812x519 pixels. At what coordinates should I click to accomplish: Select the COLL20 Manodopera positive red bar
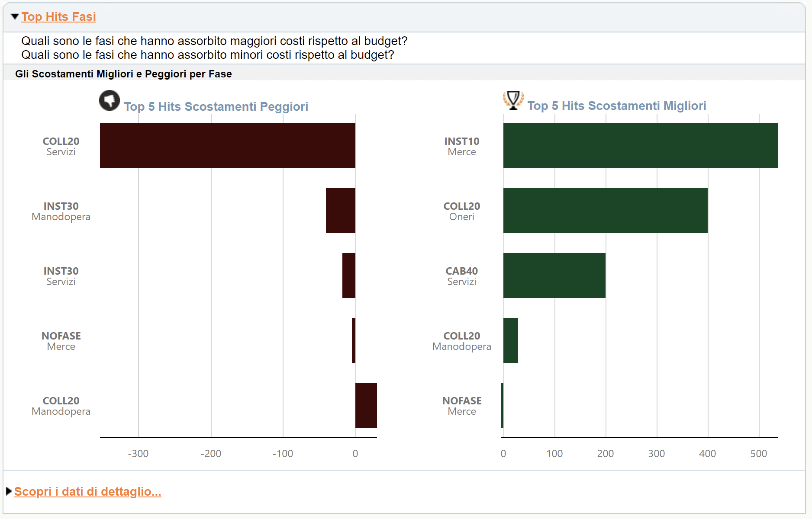tap(366, 405)
